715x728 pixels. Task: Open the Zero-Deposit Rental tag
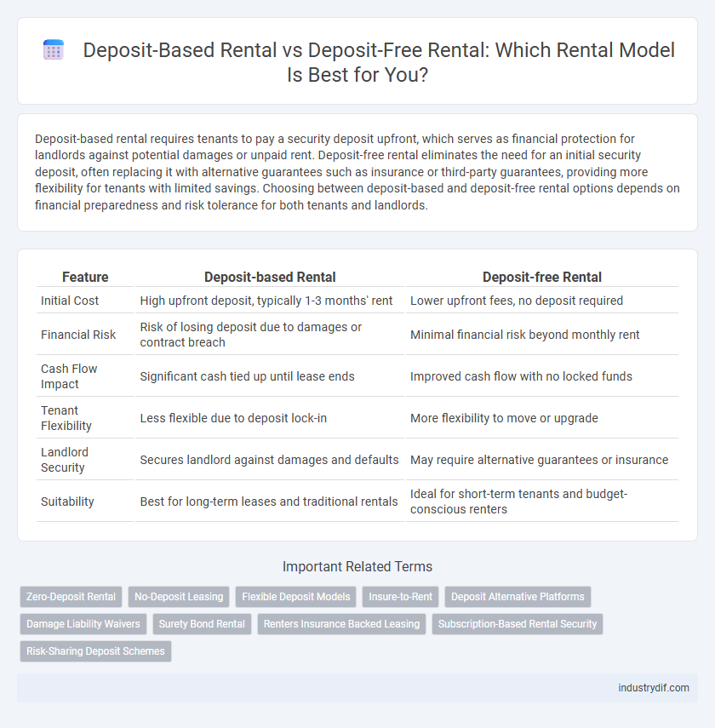[71, 597]
